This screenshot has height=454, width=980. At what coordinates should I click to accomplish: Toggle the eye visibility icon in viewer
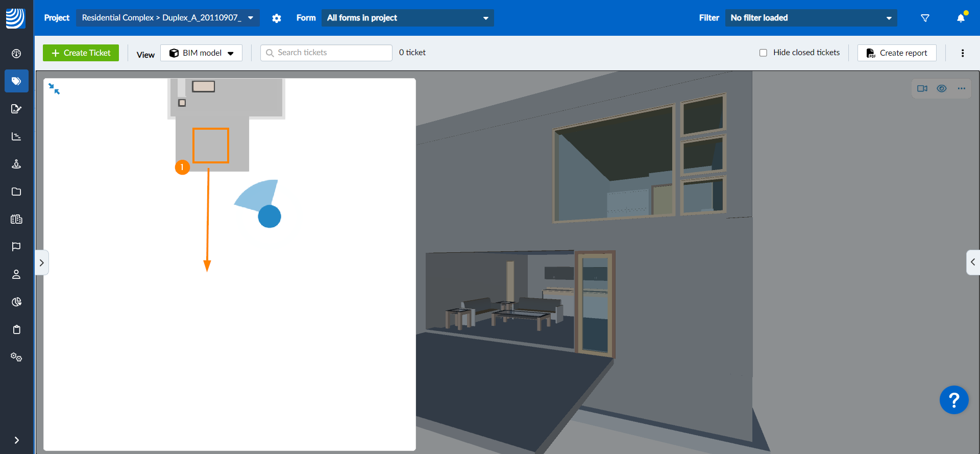(942, 88)
